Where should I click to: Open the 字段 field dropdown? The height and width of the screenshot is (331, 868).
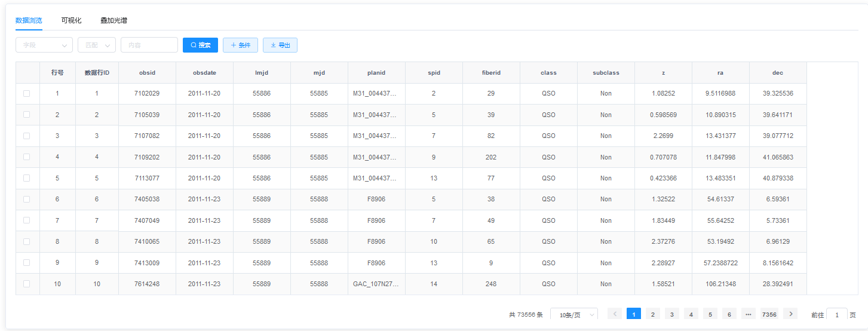(x=44, y=45)
